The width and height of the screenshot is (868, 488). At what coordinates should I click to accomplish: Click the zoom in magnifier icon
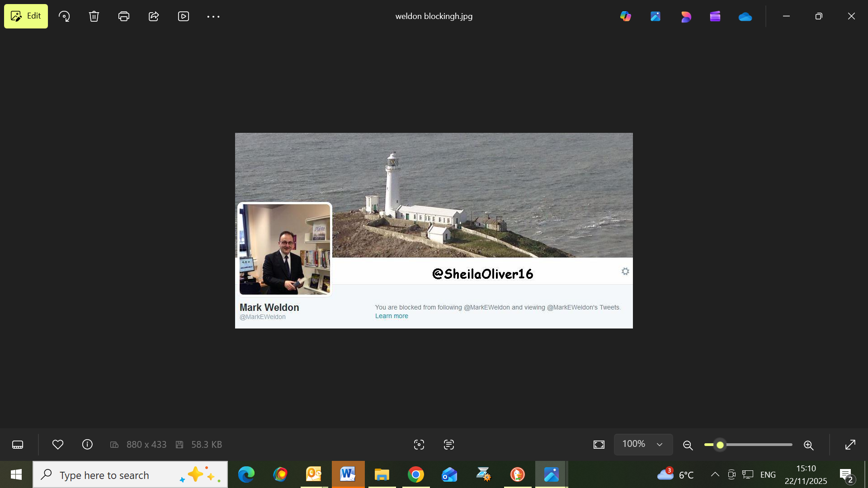click(x=809, y=445)
